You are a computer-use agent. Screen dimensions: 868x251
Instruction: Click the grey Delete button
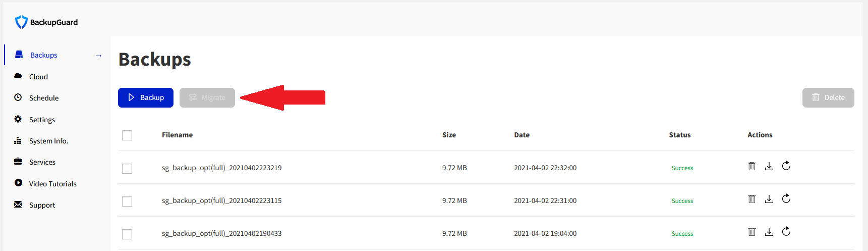828,97
